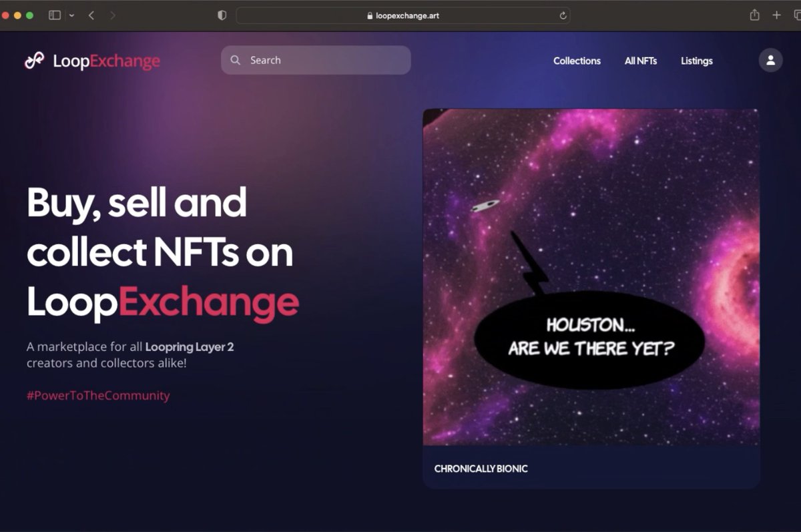Open a new tab with plus icon
This screenshot has height=532, width=801.
point(776,15)
